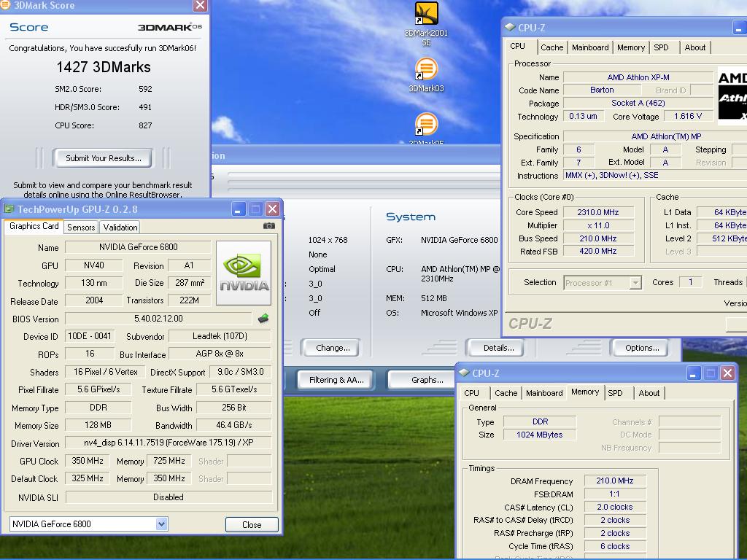Screen dimensions: 747x560
Task: Click the GPU Clock 350 MHz field
Action: (88, 461)
